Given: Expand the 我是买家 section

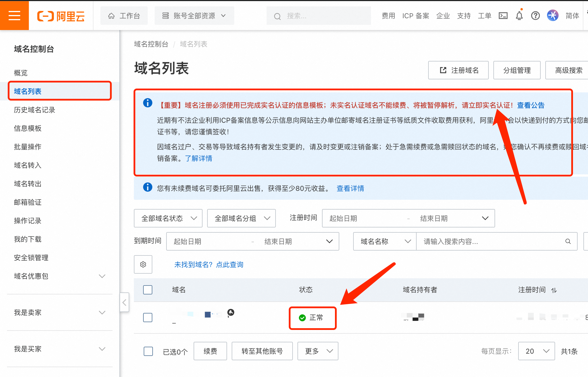Looking at the screenshot, I should coord(60,349).
